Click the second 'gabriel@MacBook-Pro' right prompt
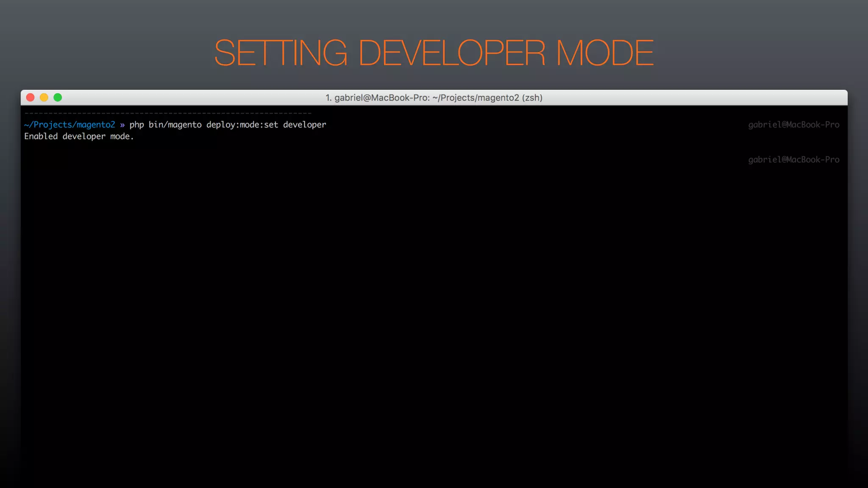Image resolution: width=868 pixels, height=488 pixels. coord(793,160)
